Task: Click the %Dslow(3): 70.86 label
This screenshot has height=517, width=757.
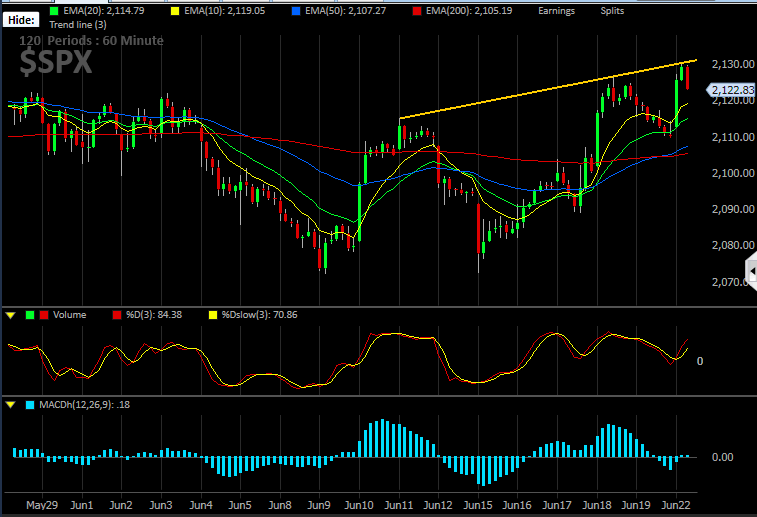Action: pos(260,315)
